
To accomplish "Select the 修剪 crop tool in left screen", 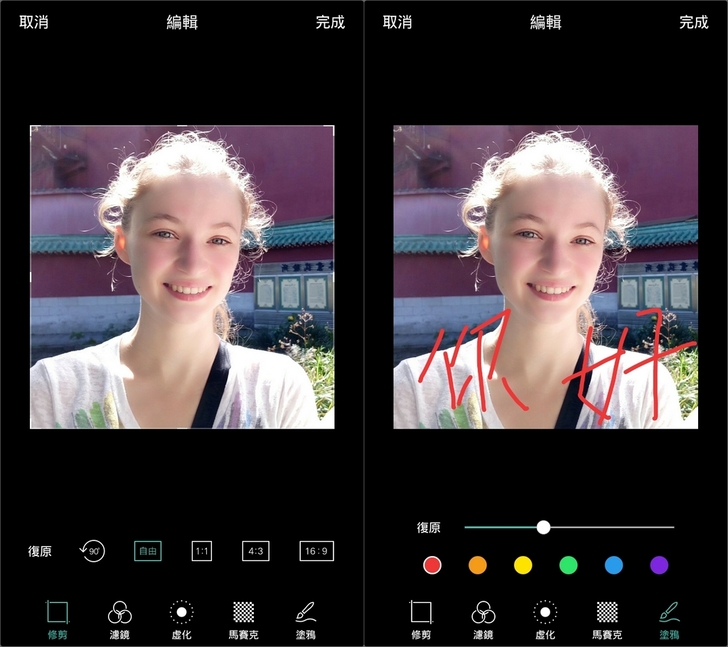I will [x=58, y=620].
